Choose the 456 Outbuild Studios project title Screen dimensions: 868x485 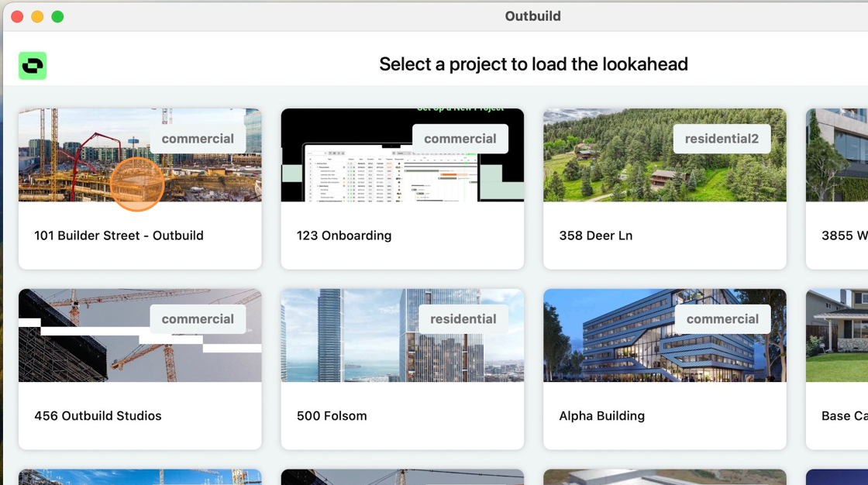[x=98, y=416]
